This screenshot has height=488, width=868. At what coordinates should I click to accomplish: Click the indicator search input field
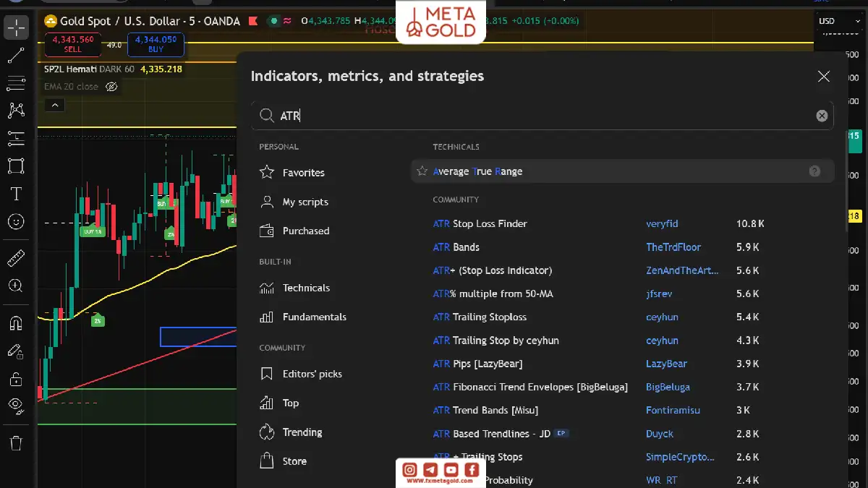[x=542, y=116]
